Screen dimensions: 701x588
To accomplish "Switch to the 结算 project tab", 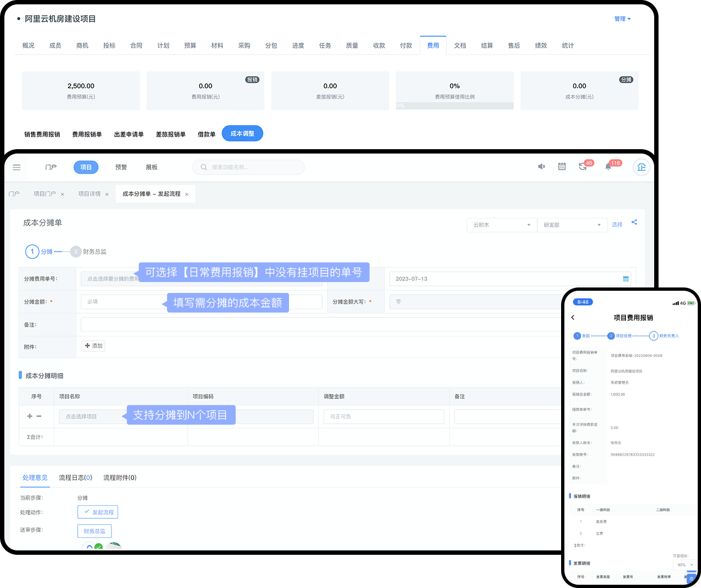I will tap(487, 46).
